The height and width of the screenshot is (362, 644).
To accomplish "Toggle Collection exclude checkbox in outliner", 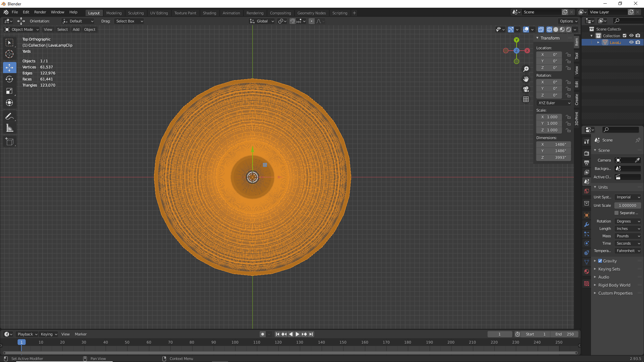I will (625, 36).
